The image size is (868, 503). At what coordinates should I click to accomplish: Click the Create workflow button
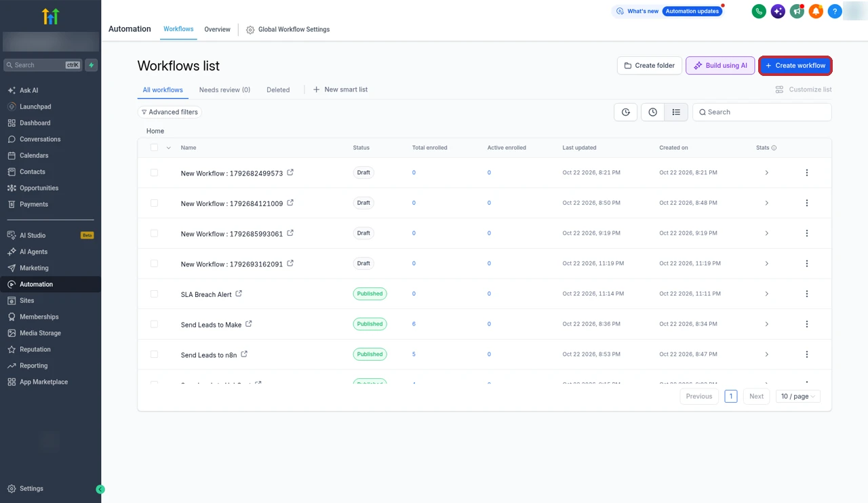[795, 66]
